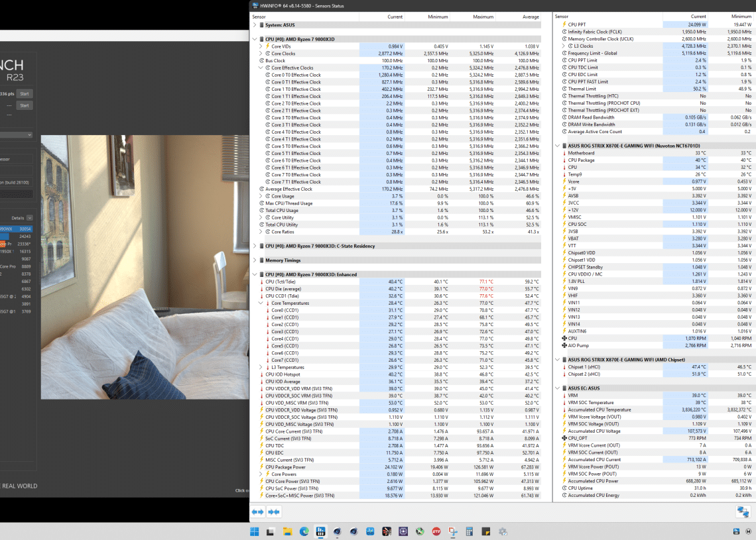
Task: Expand the Core Clocks row
Action: [261, 54]
